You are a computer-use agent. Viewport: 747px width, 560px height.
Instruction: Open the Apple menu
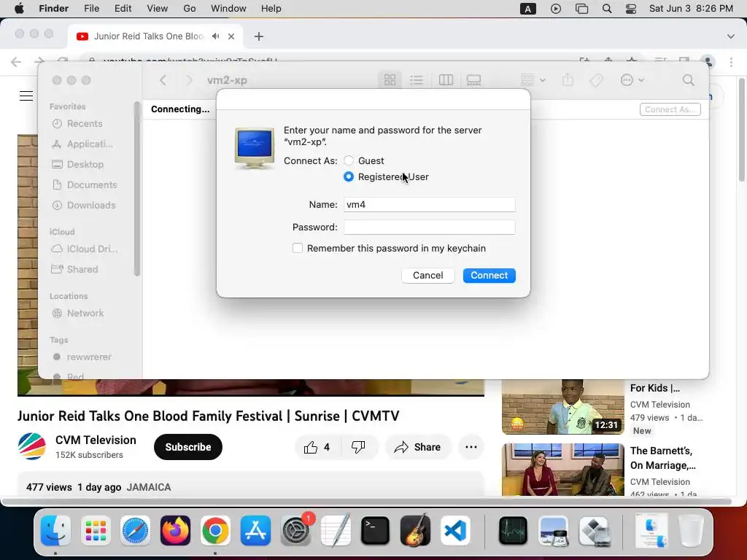(x=20, y=9)
